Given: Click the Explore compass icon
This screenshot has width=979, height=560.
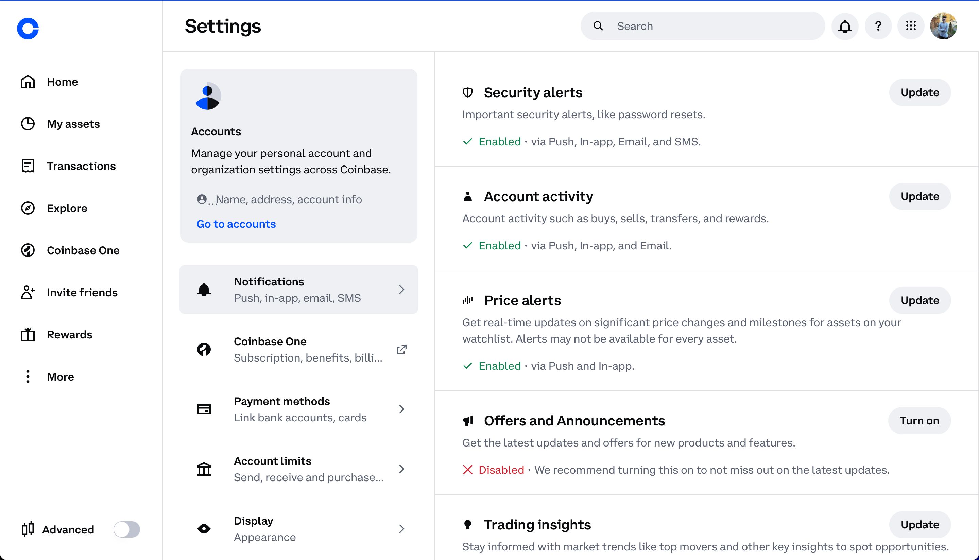Looking at the screenshot, I should [28, 208].
